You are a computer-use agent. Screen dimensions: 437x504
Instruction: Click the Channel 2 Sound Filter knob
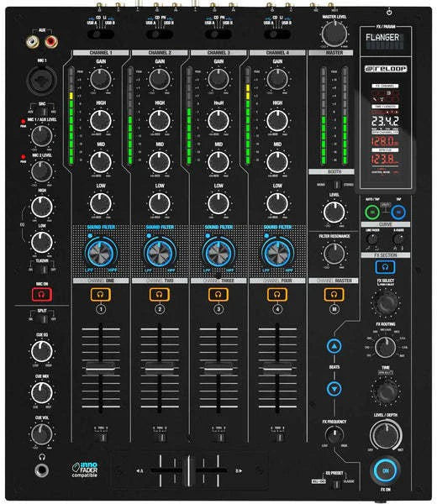160,253
